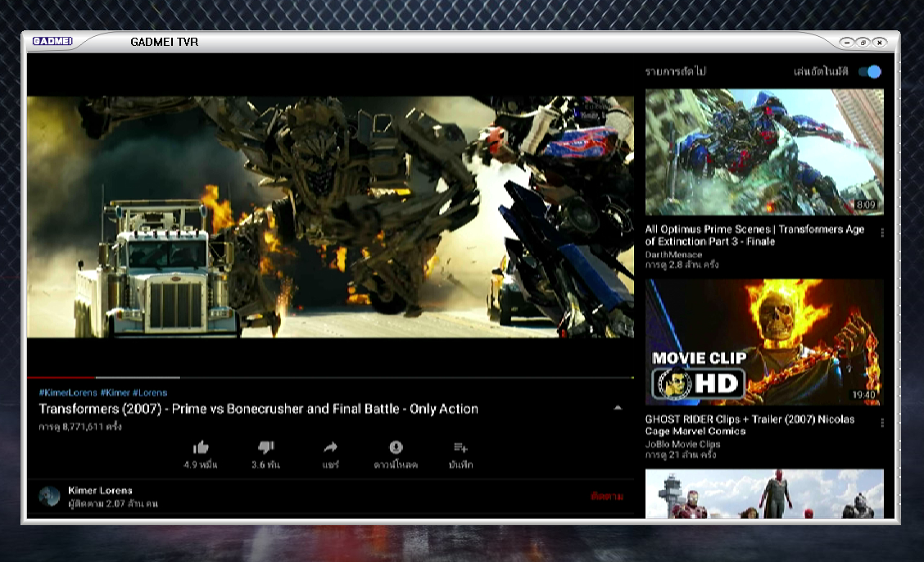Click the GADMEI TVR window title
Image resolution: width=924 pixels, height=562 pixels.
[165, 42]
